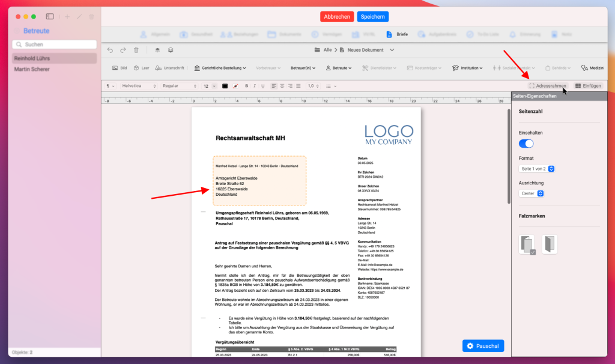This screenshot has height=364, width=615.
Task: Click the Rechtsanwaltschaft MH heading
Action: (x=250, y=138)
